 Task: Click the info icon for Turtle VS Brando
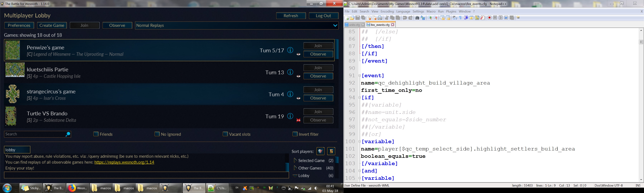point(290,116)
